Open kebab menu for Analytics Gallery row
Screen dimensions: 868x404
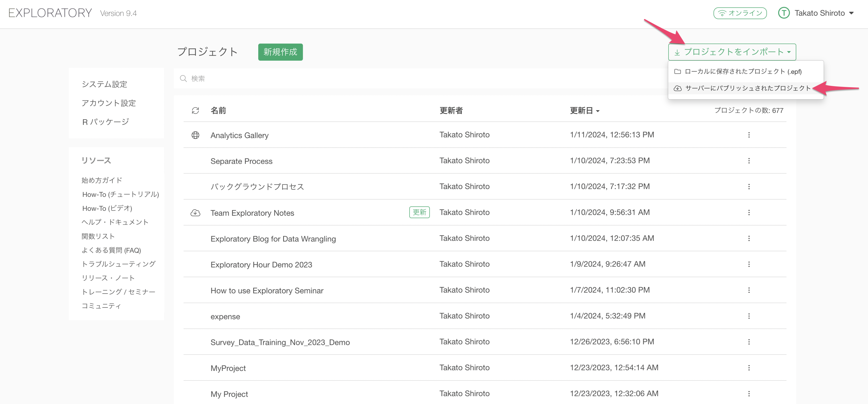click(x=749, y=135)
